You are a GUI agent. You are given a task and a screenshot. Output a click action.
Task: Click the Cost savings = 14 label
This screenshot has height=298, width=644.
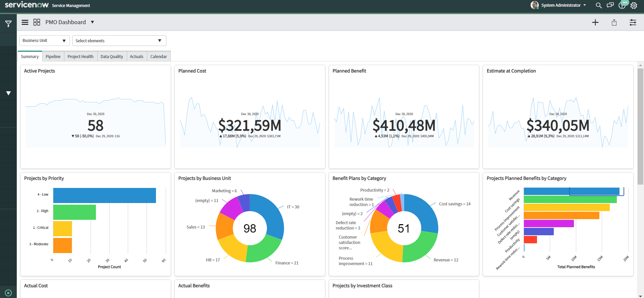(455, 204)
